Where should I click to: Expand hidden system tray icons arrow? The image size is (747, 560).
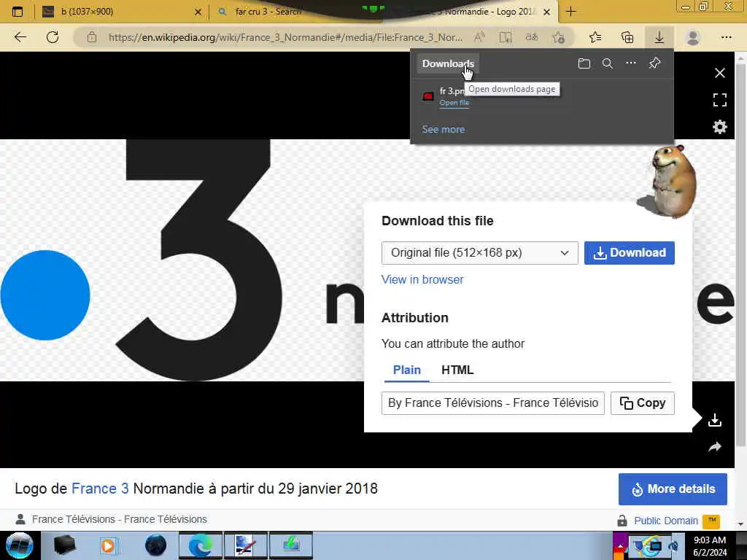[x=620, y=545]
